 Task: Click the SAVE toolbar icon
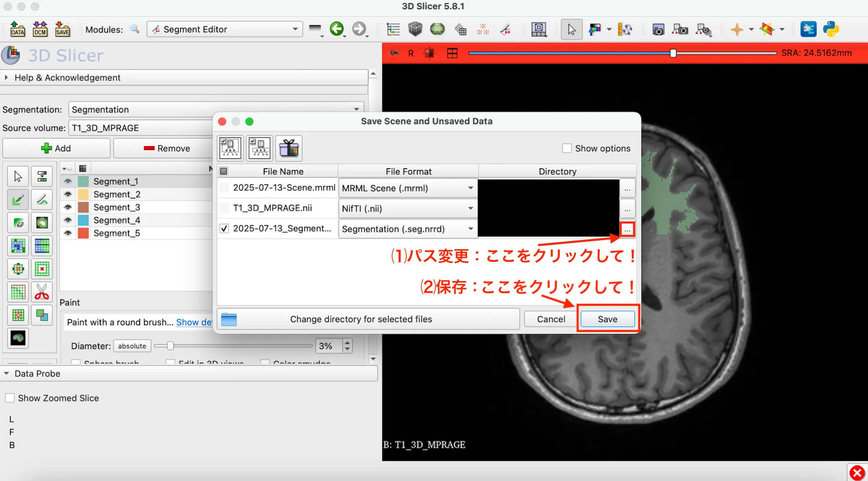(63, 29)
